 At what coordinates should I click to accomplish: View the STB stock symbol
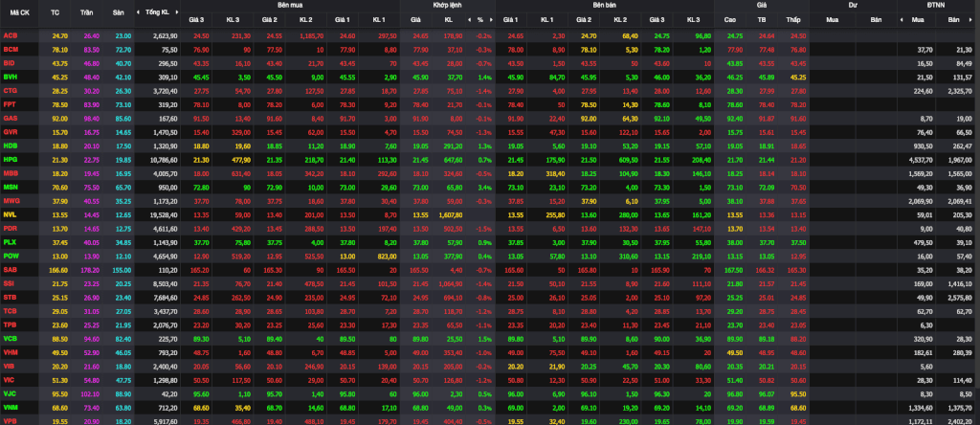click(10, 297)
